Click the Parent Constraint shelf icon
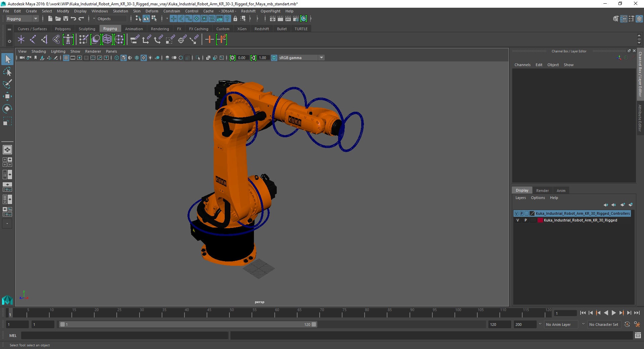This screenshot has height=349, width=644. click(x=135, y=40)
